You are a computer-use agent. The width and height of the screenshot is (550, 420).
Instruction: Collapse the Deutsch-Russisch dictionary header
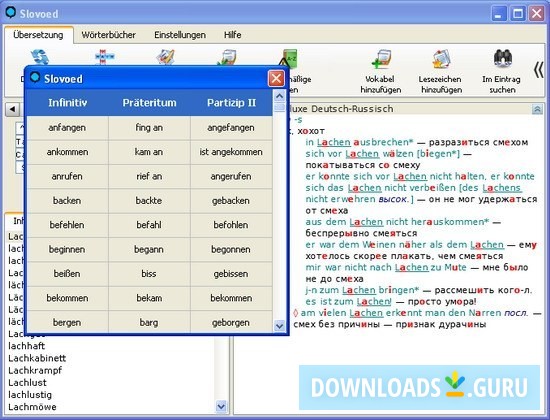coord(537,109)
